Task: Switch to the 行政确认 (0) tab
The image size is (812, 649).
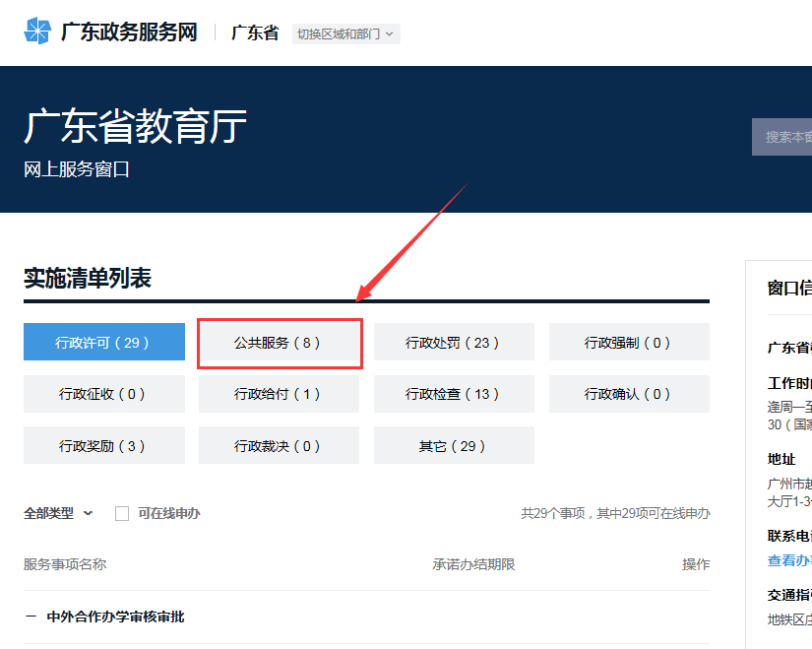Action: click(x=629, y=394)
